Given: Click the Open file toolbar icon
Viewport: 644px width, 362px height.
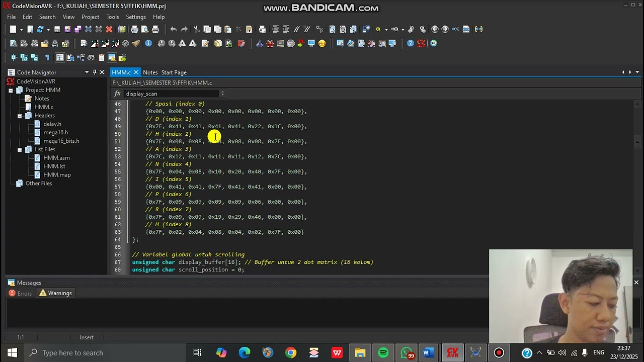Looking at the screenshot, I should (30, 29).
